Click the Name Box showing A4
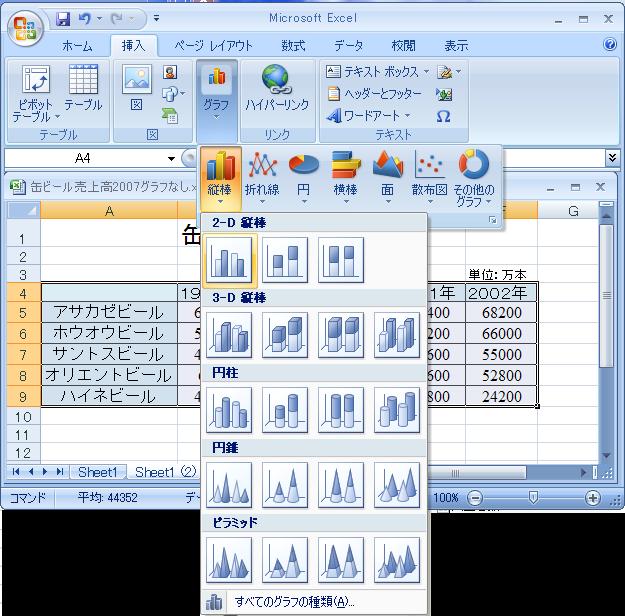Viewport: 625px width, 616px height. [83, 159]
